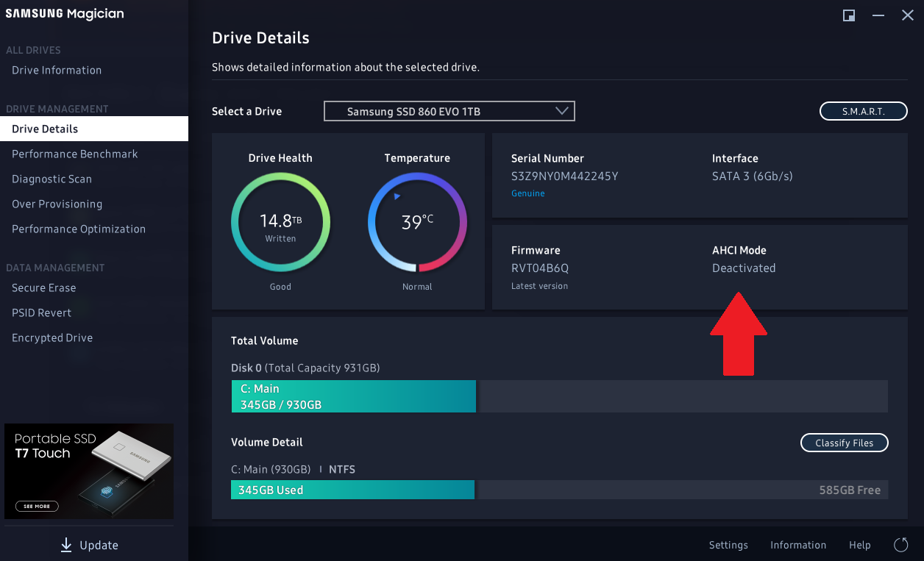Open the Select a Drive dropdown
Viewport: 924px width, 561px height.
449,111
